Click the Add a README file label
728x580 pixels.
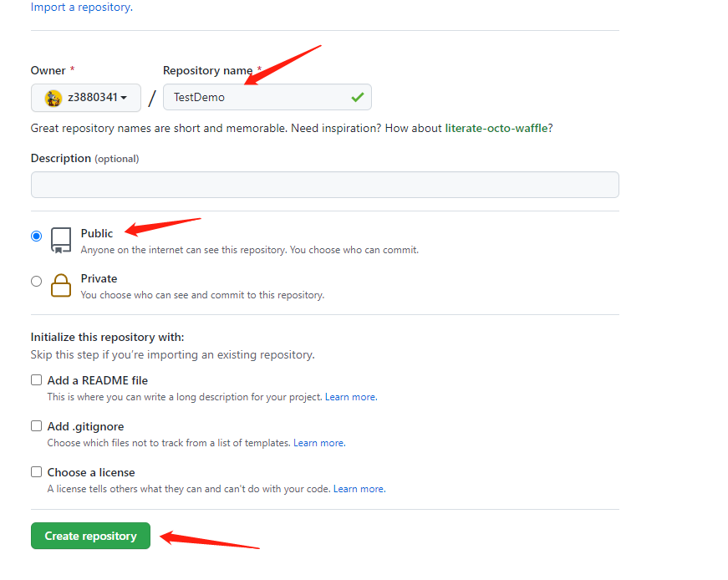pos(98,380)
